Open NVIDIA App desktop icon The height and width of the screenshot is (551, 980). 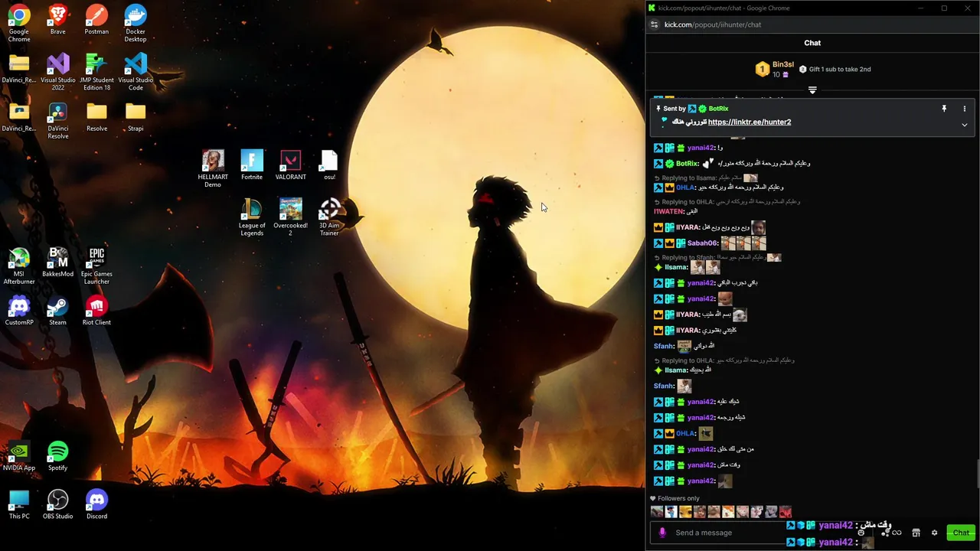[19, 455]
